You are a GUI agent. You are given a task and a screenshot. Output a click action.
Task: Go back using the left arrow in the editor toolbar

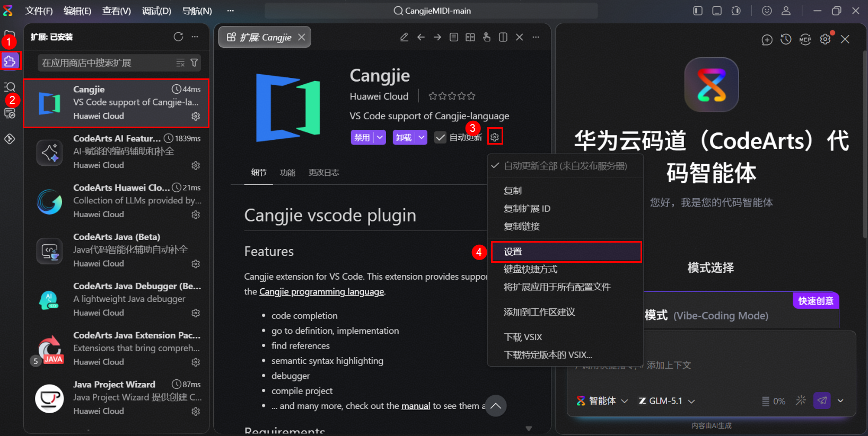[x=421, y=37]
